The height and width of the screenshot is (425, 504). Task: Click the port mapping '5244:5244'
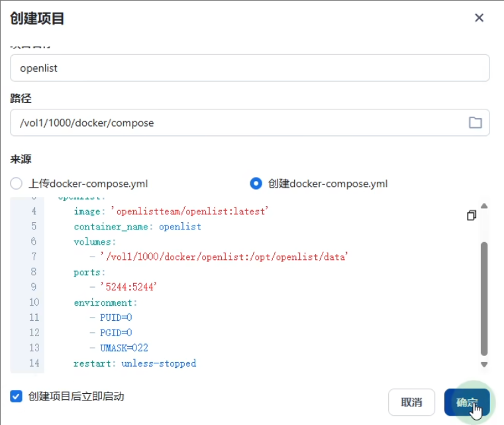point(128,286)
